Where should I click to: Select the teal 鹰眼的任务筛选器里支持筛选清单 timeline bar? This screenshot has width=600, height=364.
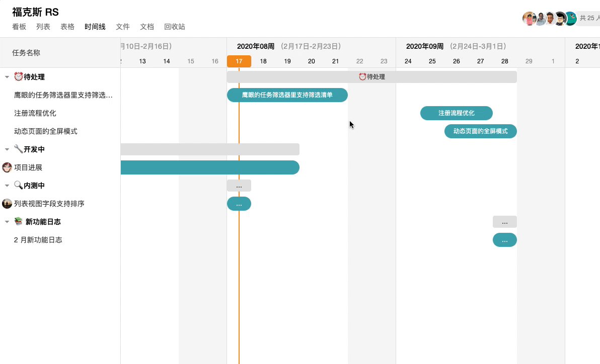287,95
